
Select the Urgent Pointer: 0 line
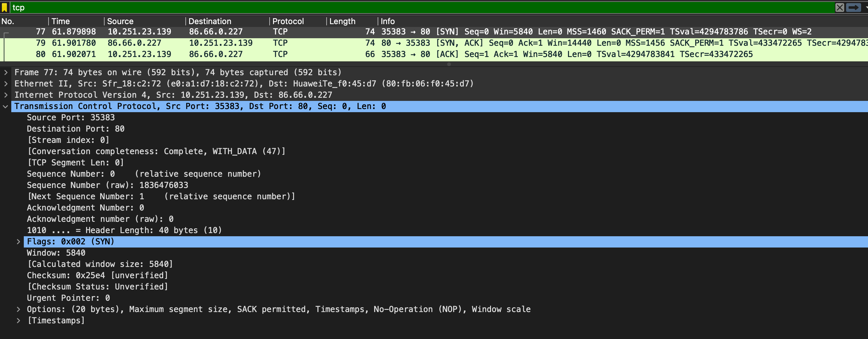coord(68,298)
